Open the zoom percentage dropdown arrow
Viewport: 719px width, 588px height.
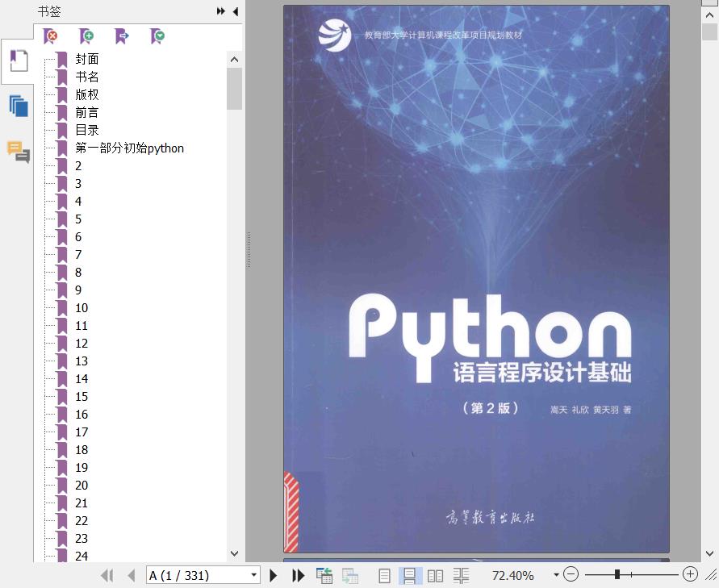click(556, 575)
